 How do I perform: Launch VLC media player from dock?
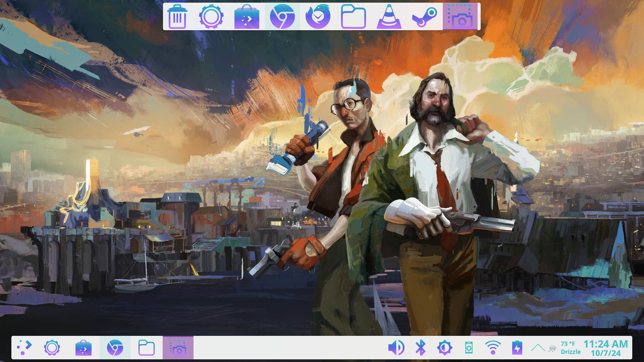click(x=389, y=16)
